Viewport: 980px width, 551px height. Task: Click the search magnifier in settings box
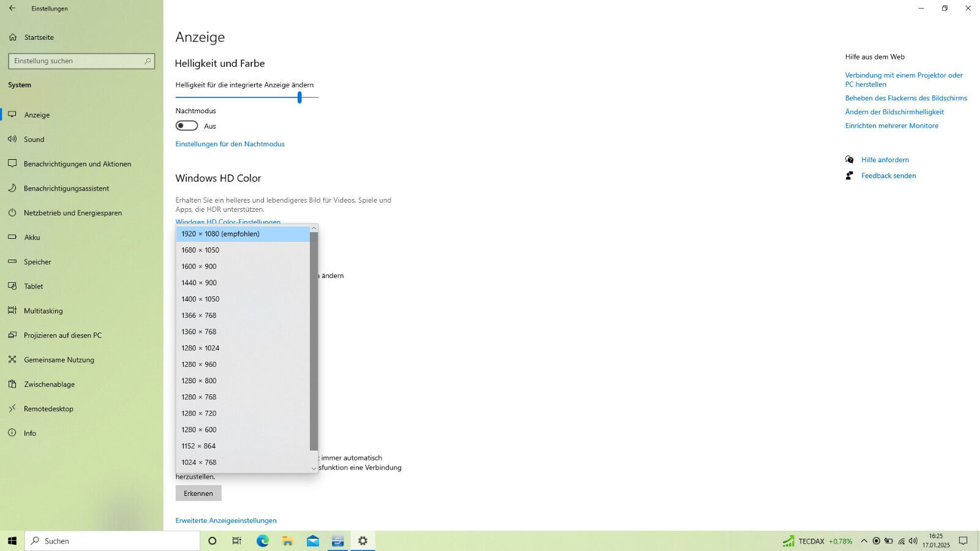(x=148, y=61)
